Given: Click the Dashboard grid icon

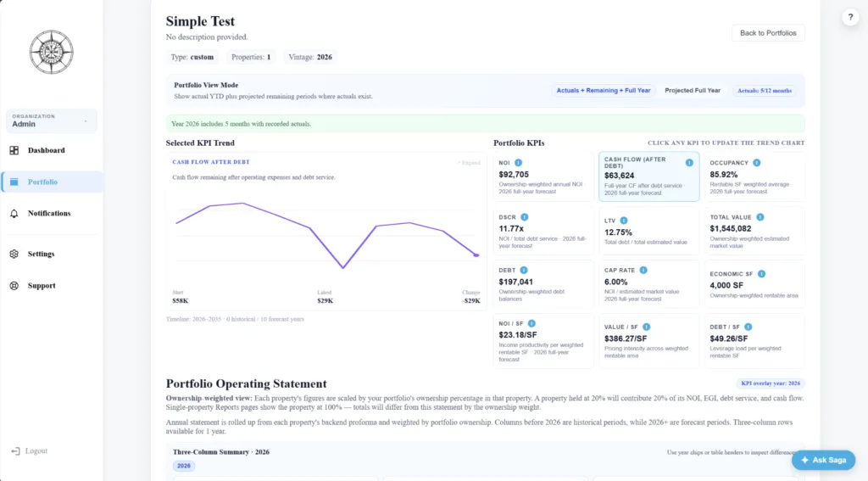Looking at the screenshot, I should (x=14, y=150).
